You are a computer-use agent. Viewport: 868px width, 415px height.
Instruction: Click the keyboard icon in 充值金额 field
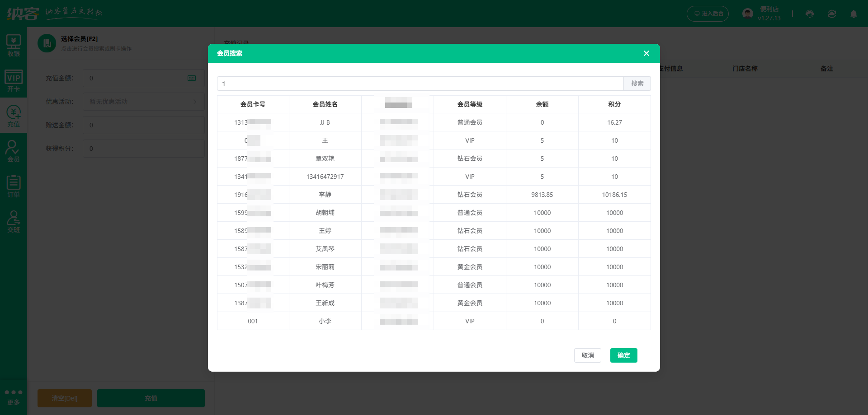(192, 78)
